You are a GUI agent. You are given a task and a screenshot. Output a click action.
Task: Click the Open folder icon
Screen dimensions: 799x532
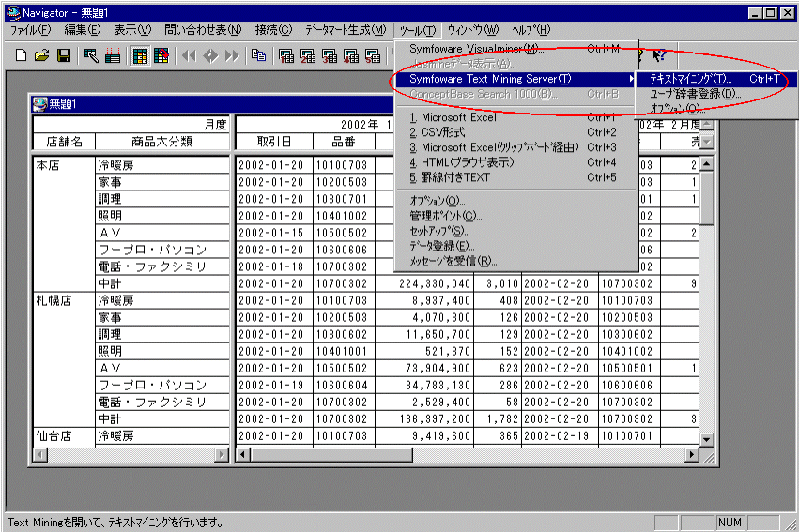tap(42, 56)
